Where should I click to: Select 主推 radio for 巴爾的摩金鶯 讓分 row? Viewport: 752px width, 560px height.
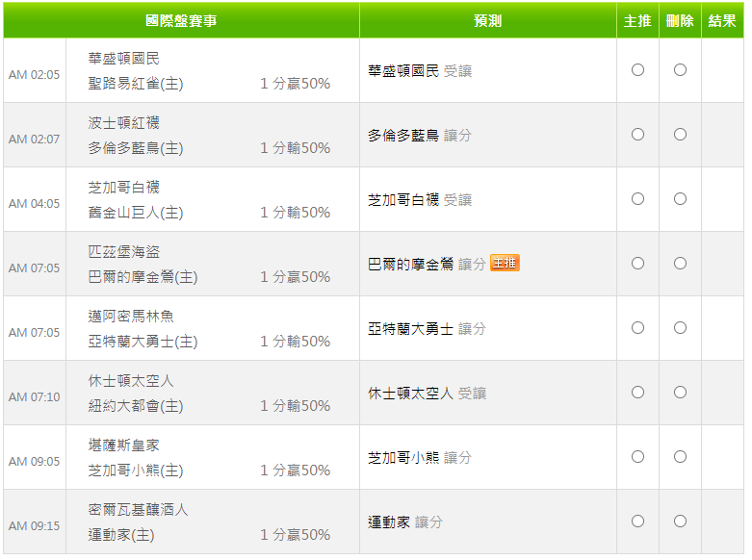click(x=637, y=264)
